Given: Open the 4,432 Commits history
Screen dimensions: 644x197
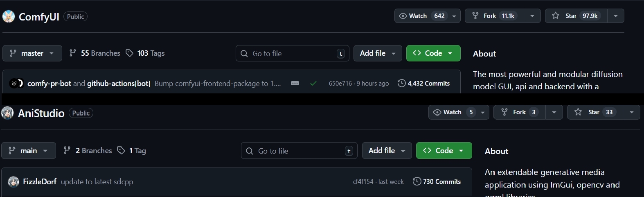Looking at the screenshot, I should (424, 84).
